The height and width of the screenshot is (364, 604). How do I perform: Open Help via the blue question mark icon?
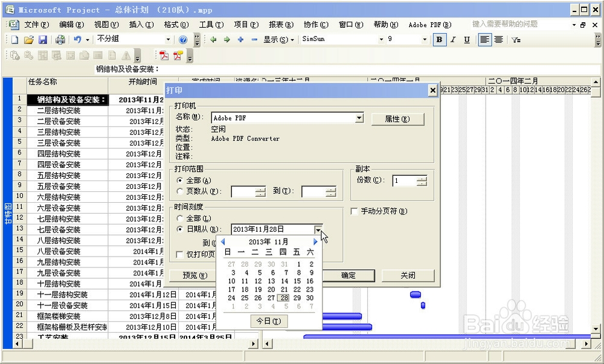[182, 39]
